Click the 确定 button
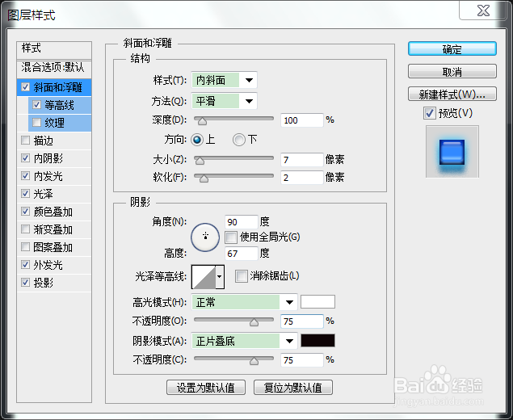Viewport: 513px width, 420px height. click(452, 49)
